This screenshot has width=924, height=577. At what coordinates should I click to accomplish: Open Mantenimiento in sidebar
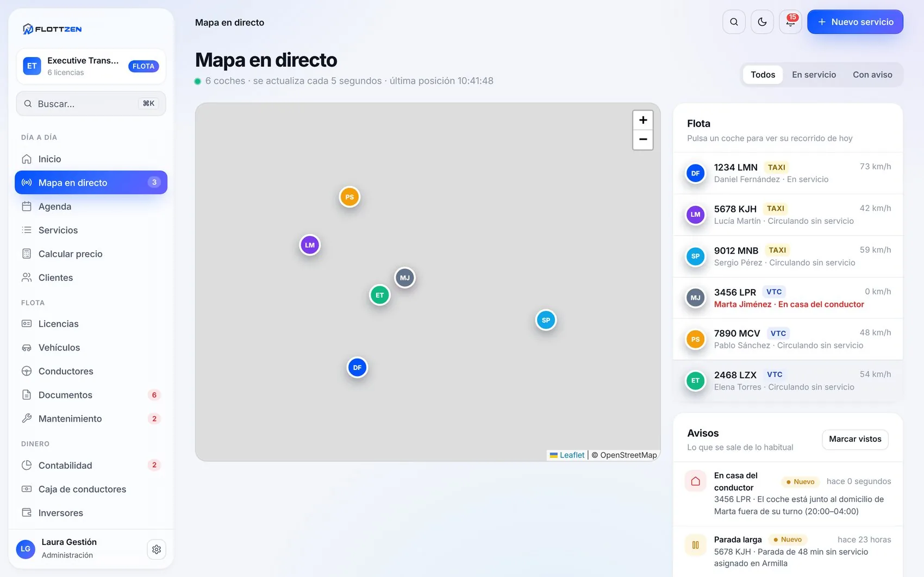coord(91,419)
